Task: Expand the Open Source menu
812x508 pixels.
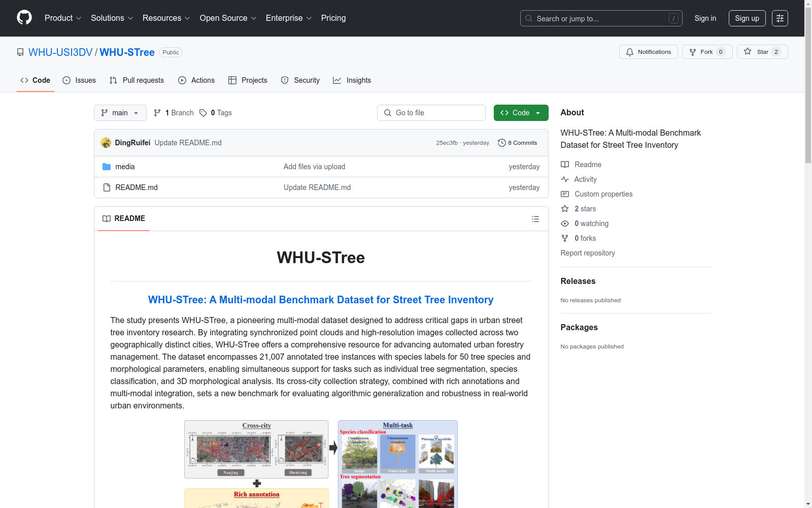Action: [228, 18]
